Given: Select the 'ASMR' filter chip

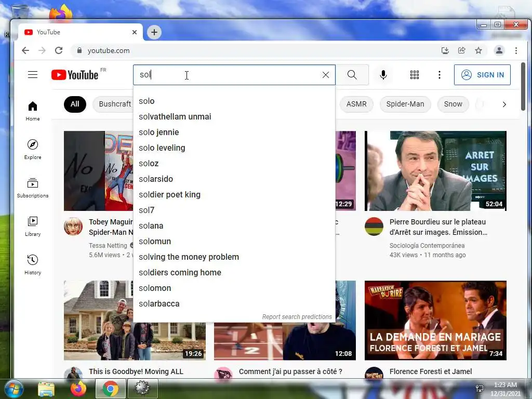Looking at the screenshot, I should point(356,104).
